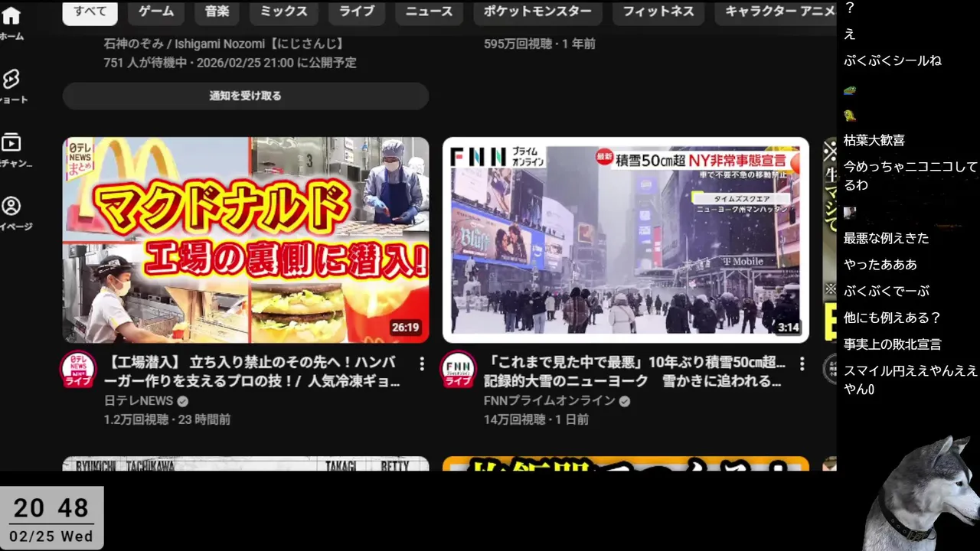The image size is (980, 551).
Task: Click the 751 人が待機中 premiere info
Action: click(230, 63)
